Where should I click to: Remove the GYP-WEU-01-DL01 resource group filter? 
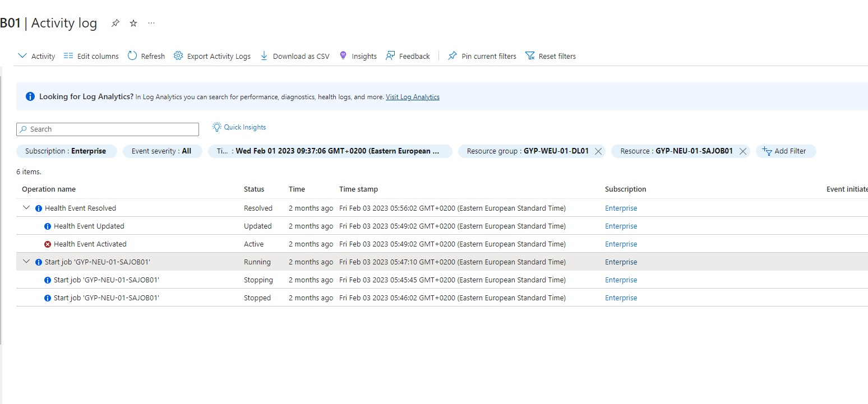point(598,151)
